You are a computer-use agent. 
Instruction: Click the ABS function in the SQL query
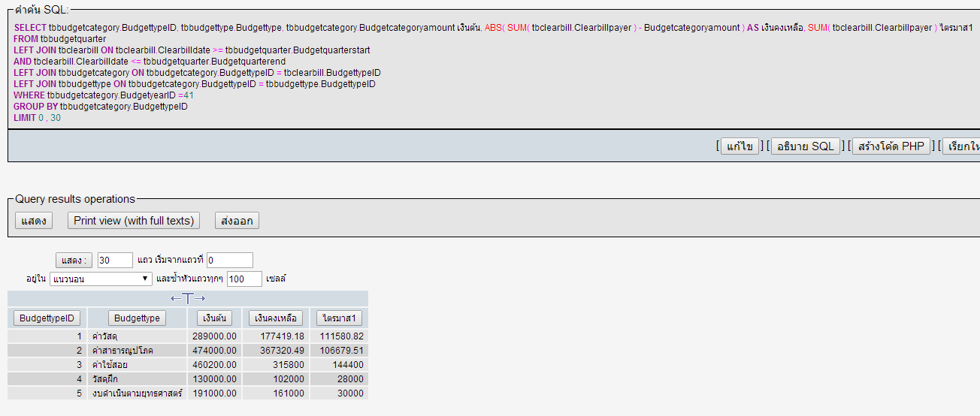(x=493, y=28)
